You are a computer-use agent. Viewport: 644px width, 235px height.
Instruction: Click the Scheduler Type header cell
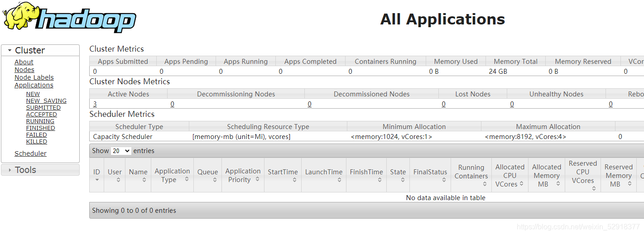pos(139,127)
